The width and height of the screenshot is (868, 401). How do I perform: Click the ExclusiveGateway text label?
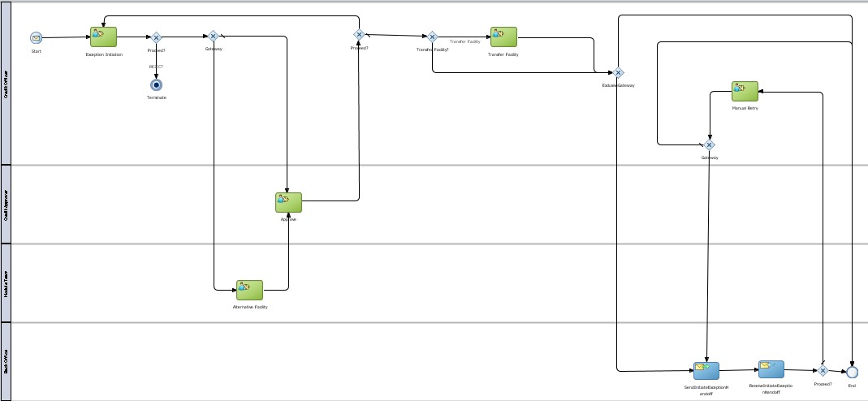(619, 86)
